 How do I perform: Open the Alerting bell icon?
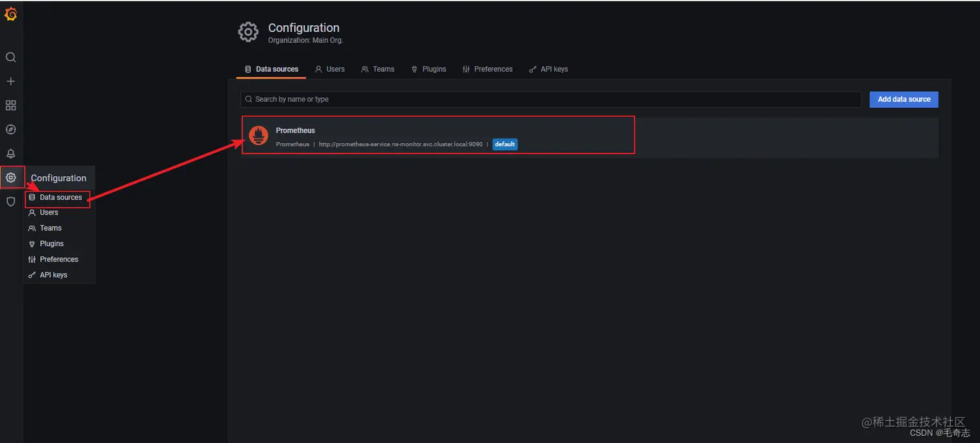click(11, 153)
